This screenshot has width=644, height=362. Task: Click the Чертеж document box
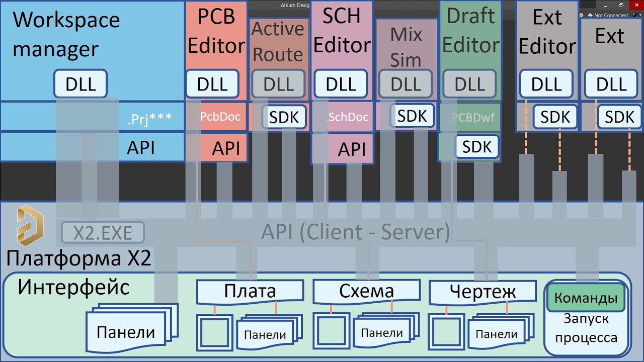pos(482,292)
